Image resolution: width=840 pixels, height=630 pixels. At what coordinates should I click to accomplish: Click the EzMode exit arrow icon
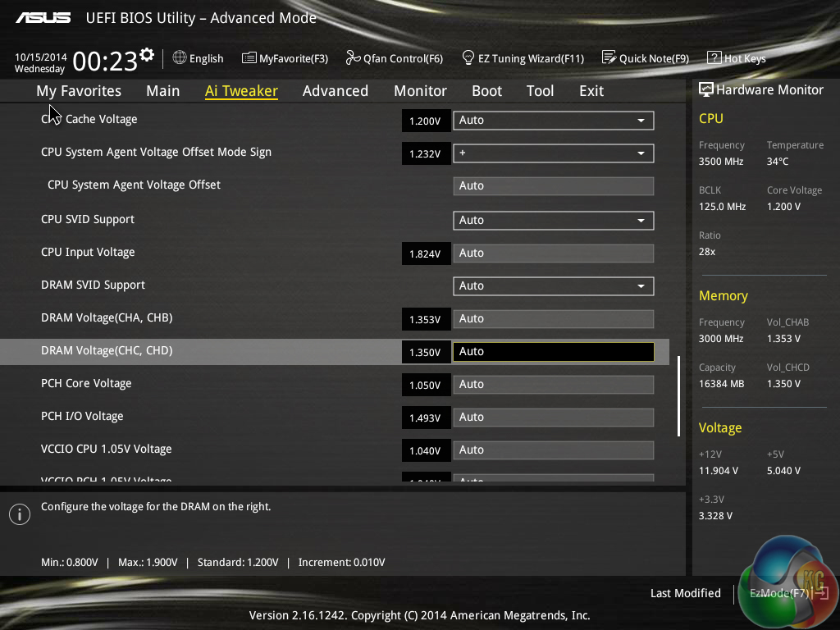pos(821,593)
